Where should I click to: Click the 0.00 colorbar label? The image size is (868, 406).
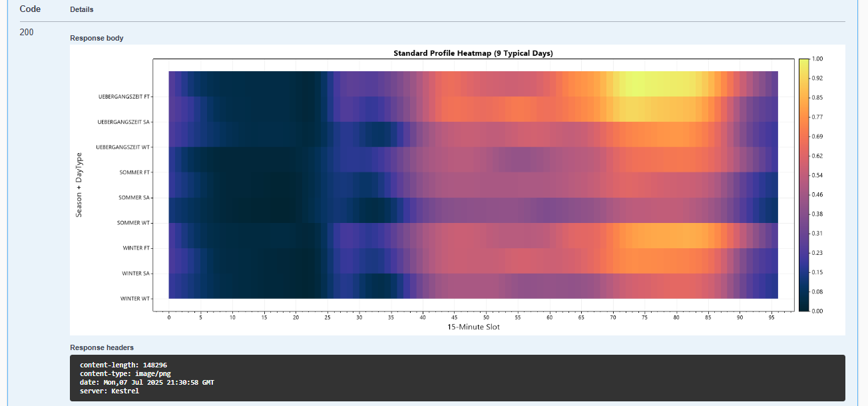[817, 311]
